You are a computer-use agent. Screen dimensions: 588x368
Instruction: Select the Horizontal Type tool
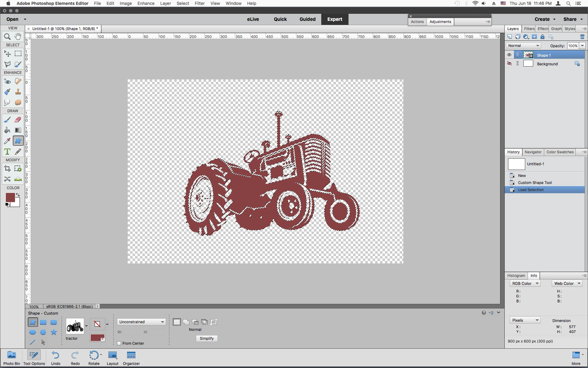point(7,151)
